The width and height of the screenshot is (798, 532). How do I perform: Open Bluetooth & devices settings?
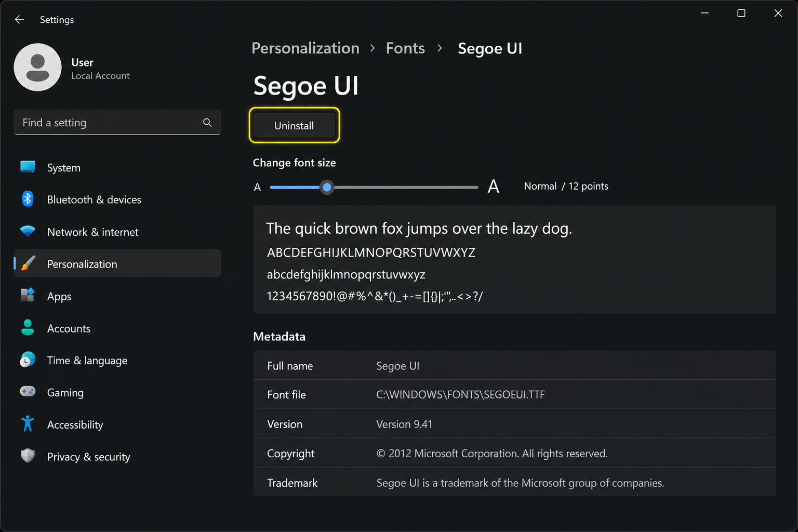point(117,199)
